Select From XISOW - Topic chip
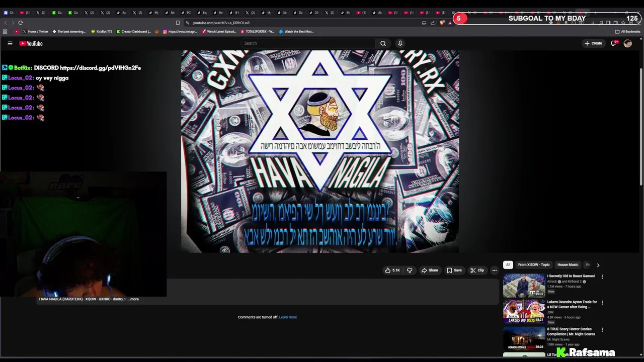This screenshot has height=362, width=644. 534,265
